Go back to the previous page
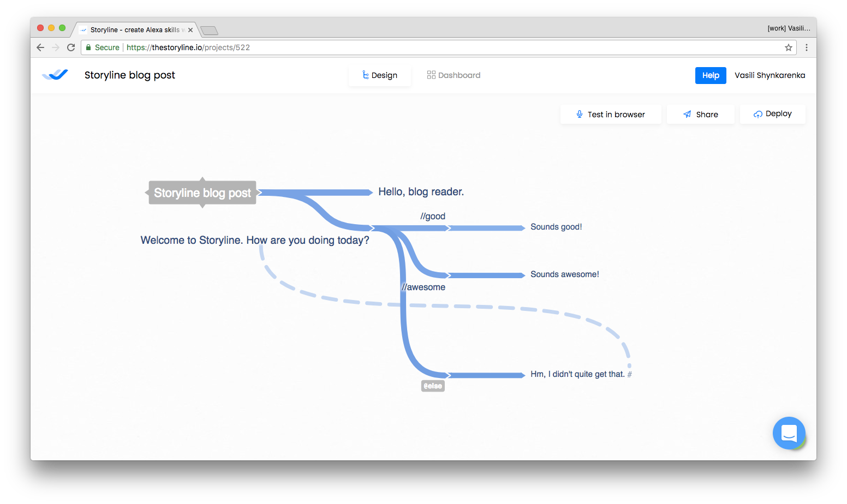 tap(40, 47)
